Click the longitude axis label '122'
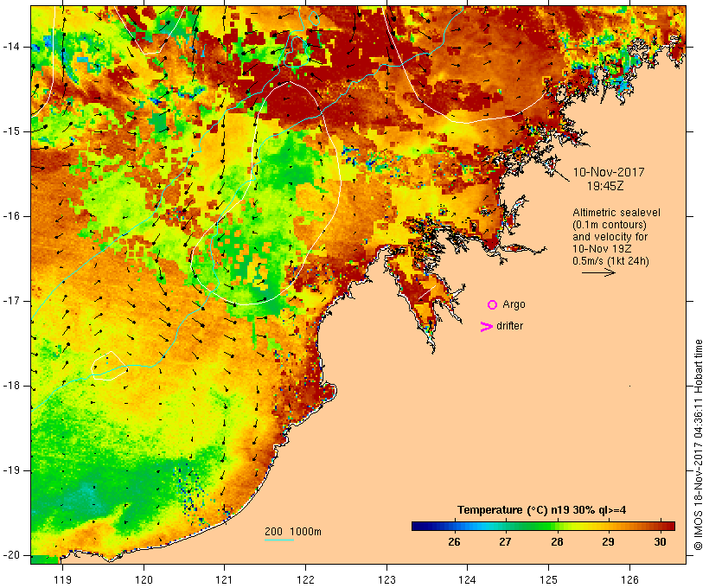Image resolution: width=709 pixels, height=588 pixels. [305, 580]
